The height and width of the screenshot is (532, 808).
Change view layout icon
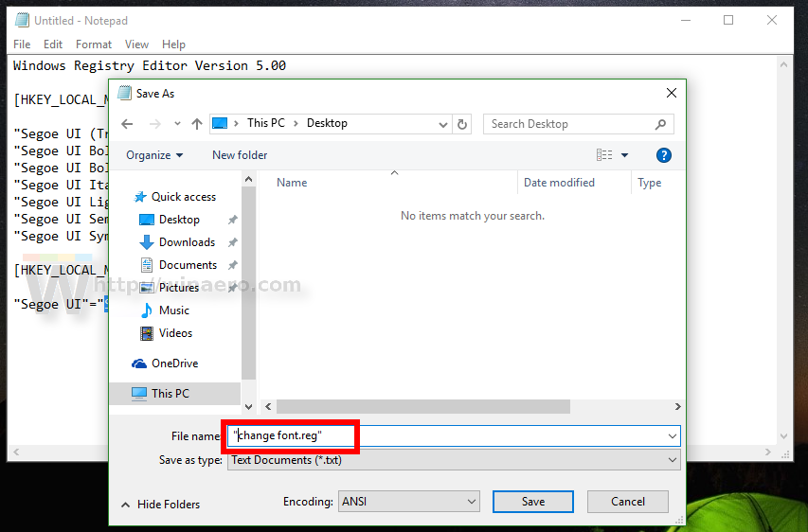[x=604, y=155]
